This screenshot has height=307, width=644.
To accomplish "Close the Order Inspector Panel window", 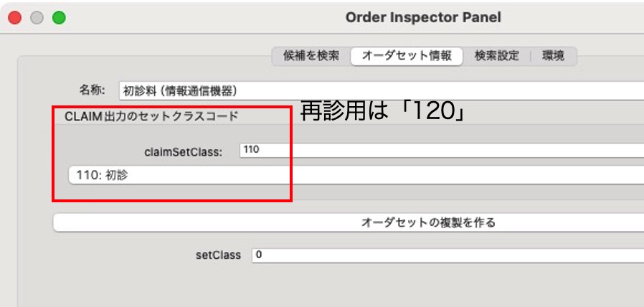I will 14,17.
